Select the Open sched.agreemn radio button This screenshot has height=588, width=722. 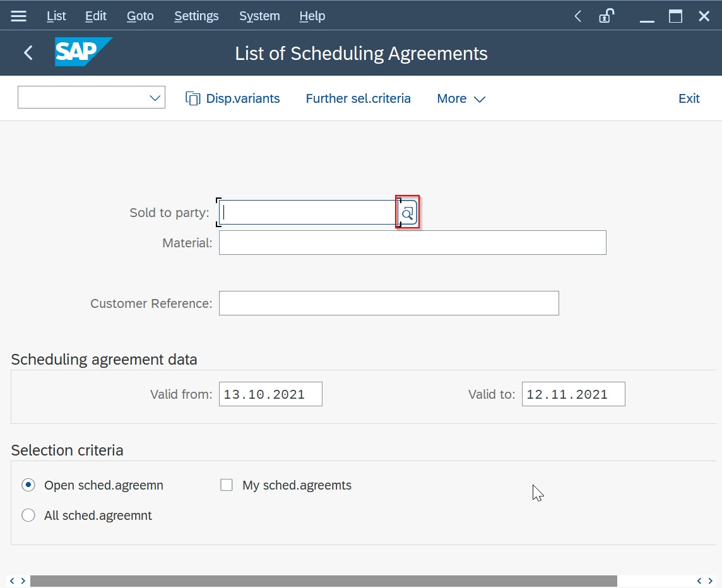point(28,485)
